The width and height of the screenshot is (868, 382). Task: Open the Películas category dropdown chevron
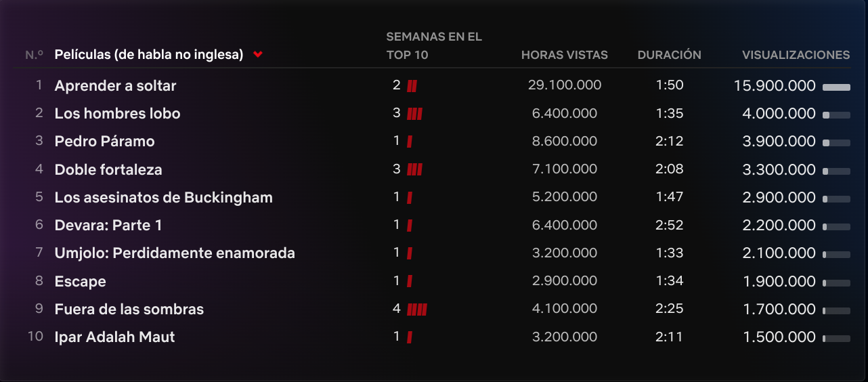point(258,55)
